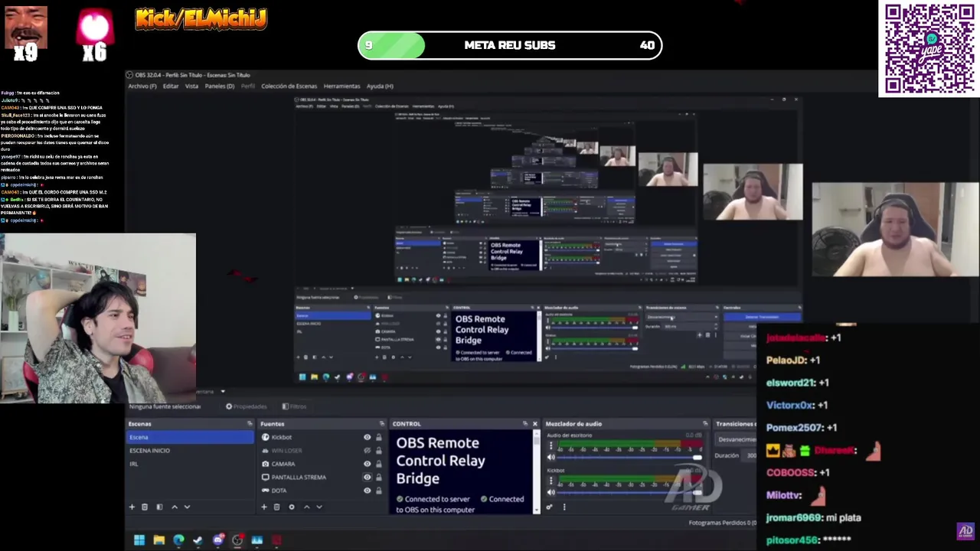The width and height of the screenshot is (980, 551).
Task: Click OBS Studio taskbar icon
Action: tap(237, 540)
